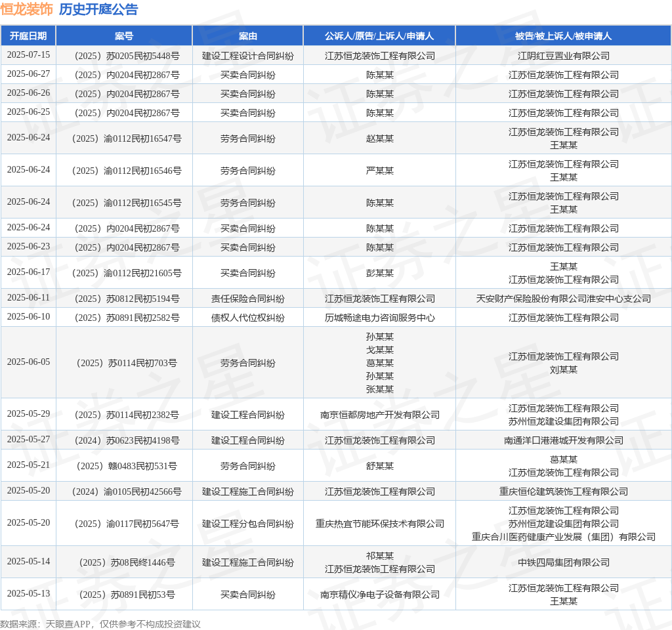672x630 pixels.
Task: Select the 债权人代位权纠纷 cell
Action: 247,318
